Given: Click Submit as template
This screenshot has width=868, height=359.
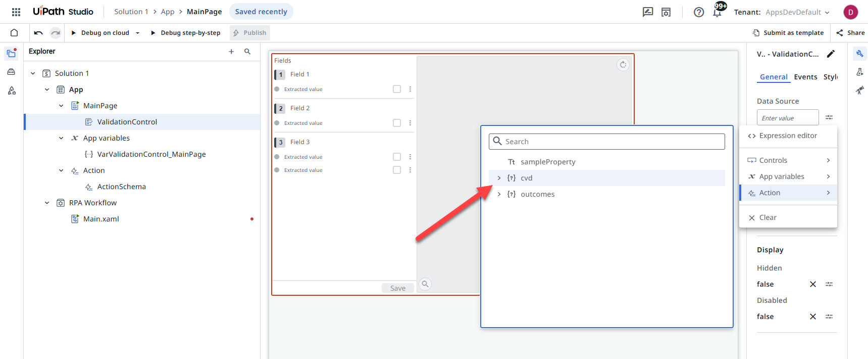Looking at the screenshot, I should (788, 33).
